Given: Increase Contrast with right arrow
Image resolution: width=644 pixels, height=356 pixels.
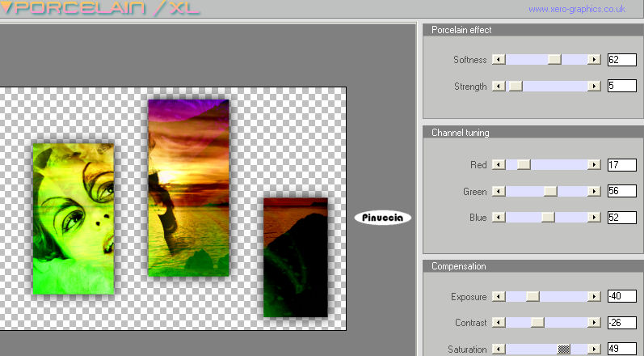Looking at the screenshot, I should 594,322.
